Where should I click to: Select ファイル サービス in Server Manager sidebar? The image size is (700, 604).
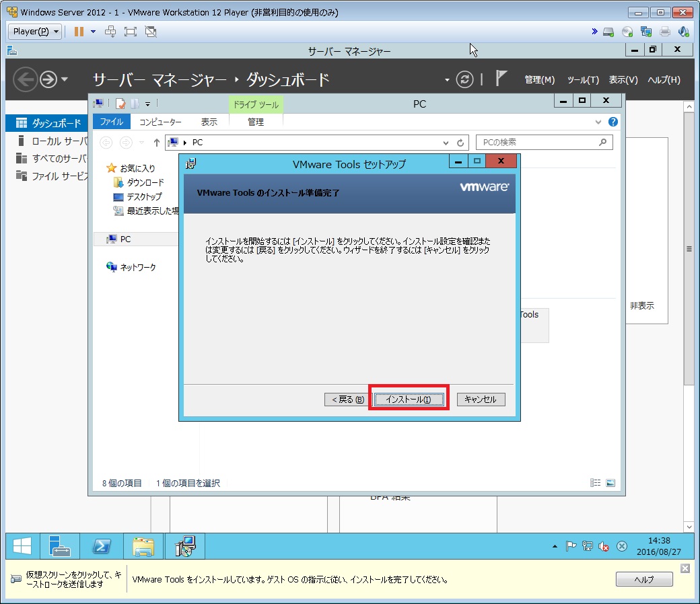pos(47,176)
